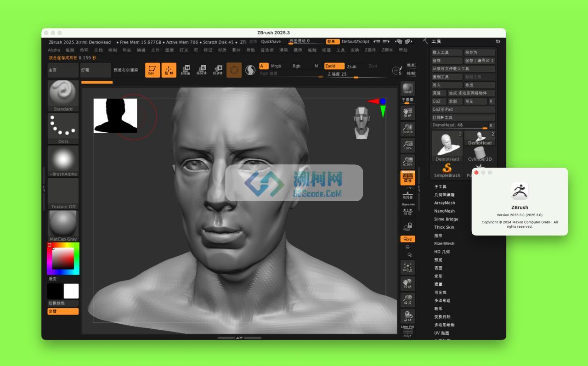Click the GoZ button
Image resolution: width=588 pixels, height=366 pixels.
(438, 101)
